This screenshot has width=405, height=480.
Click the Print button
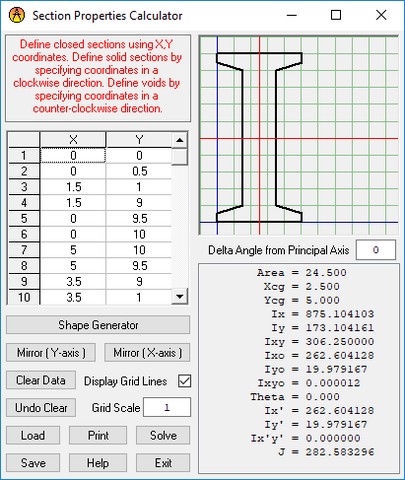click(x=98, y=435)
